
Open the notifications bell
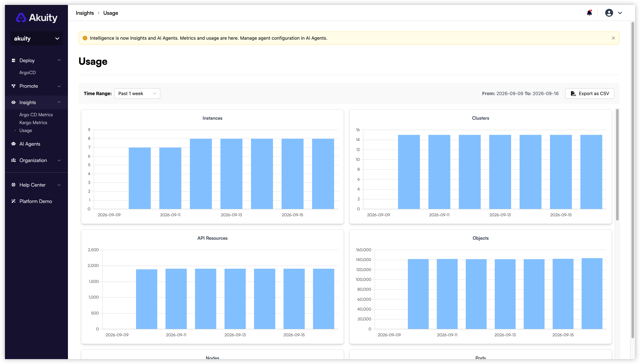pos(589,13)
